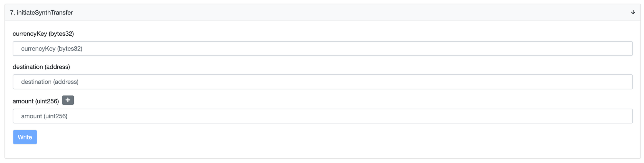Click the down arrow icon in initiateSynthTransfer header
This screenshot has width=644, height=163.
pyautogui.click(x=633, y=12)
